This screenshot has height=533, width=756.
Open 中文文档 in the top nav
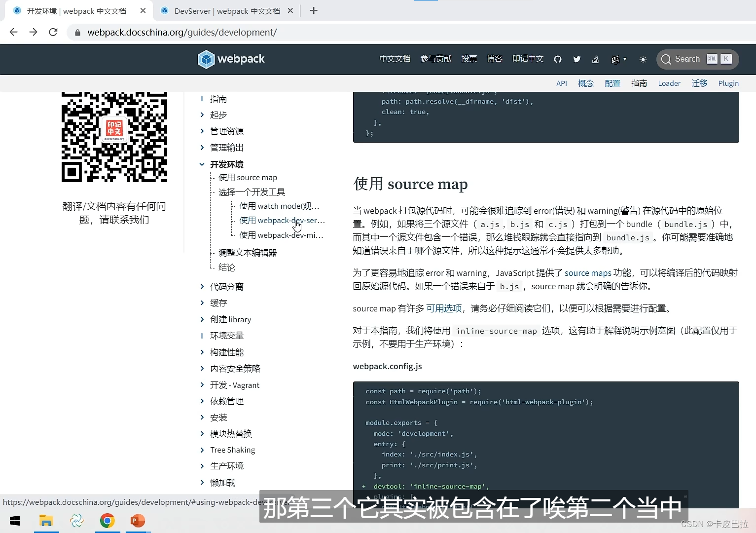coord(395,59)
